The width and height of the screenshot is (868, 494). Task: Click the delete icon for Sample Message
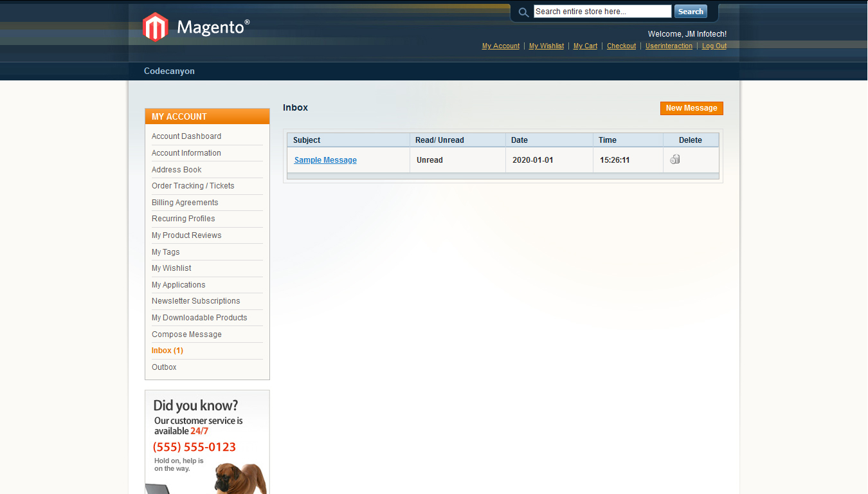674,160
